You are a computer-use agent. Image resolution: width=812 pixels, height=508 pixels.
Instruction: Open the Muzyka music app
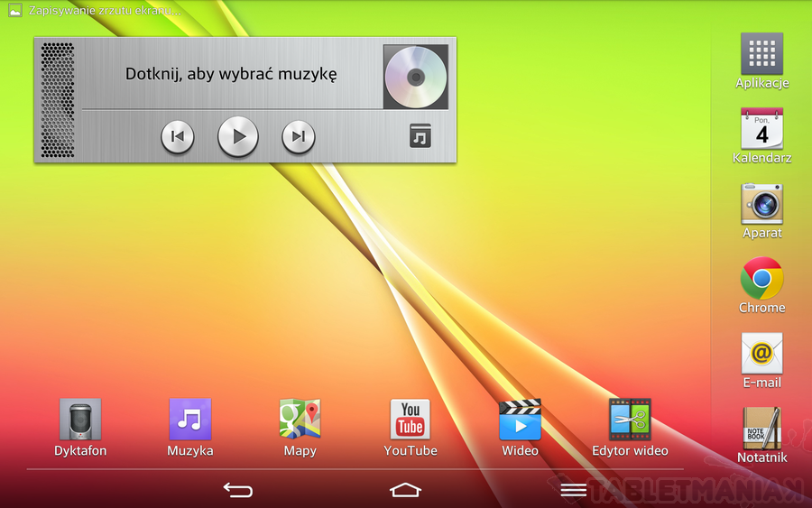pyautogui.click(x=190, y=428)
